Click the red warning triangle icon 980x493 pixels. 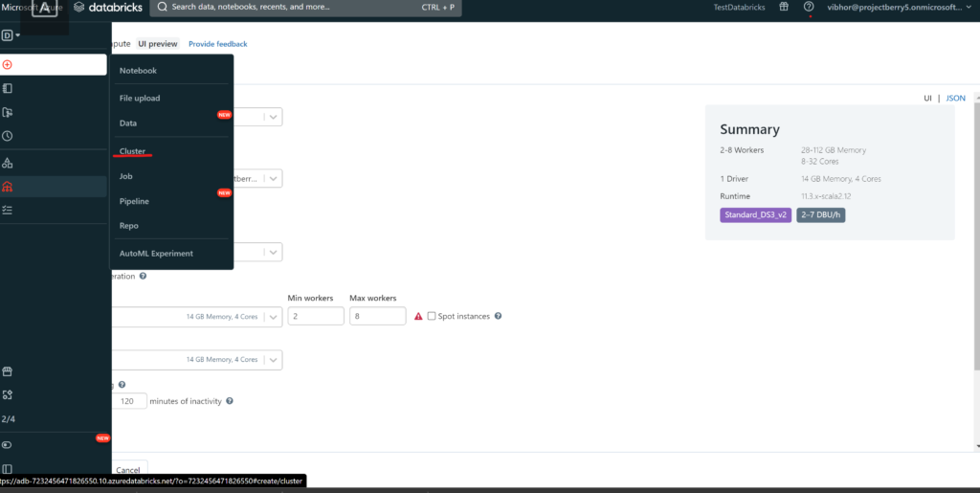[418, 316]
